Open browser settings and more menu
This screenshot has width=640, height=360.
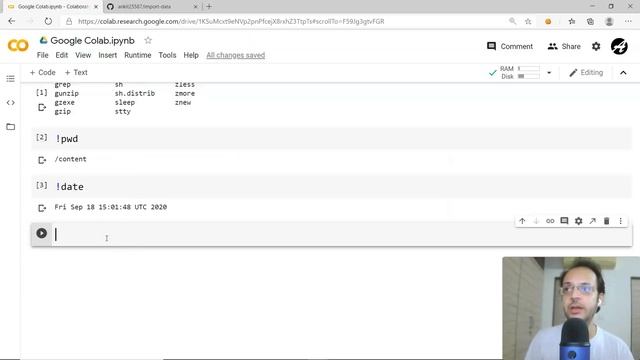(x=628, y=21)
